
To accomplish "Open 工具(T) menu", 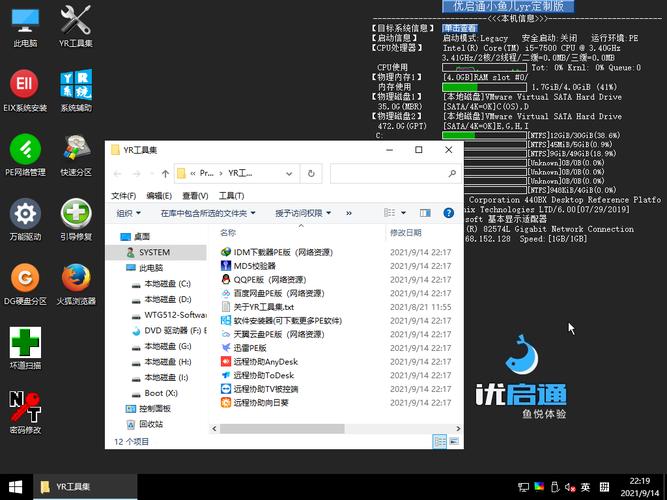I will click(x=231, y=196).
